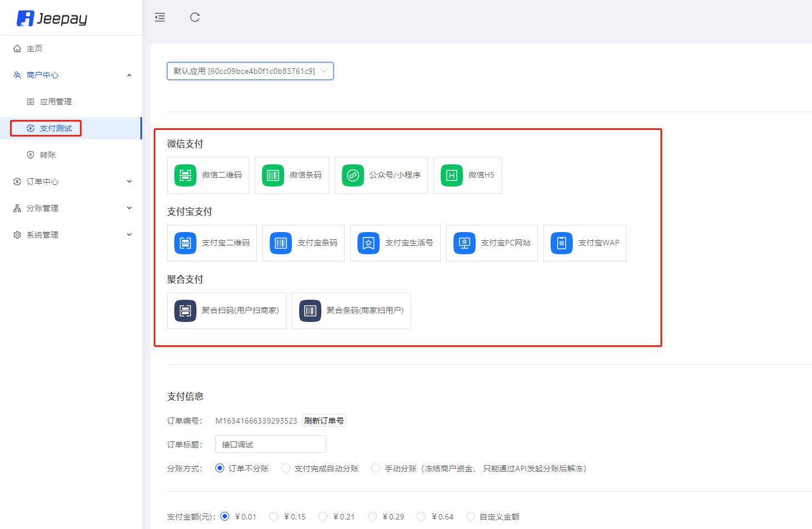This screenshot has height=529, width=812.
Task: Focus the 订单标题 input field
Action: coord(271,444)
